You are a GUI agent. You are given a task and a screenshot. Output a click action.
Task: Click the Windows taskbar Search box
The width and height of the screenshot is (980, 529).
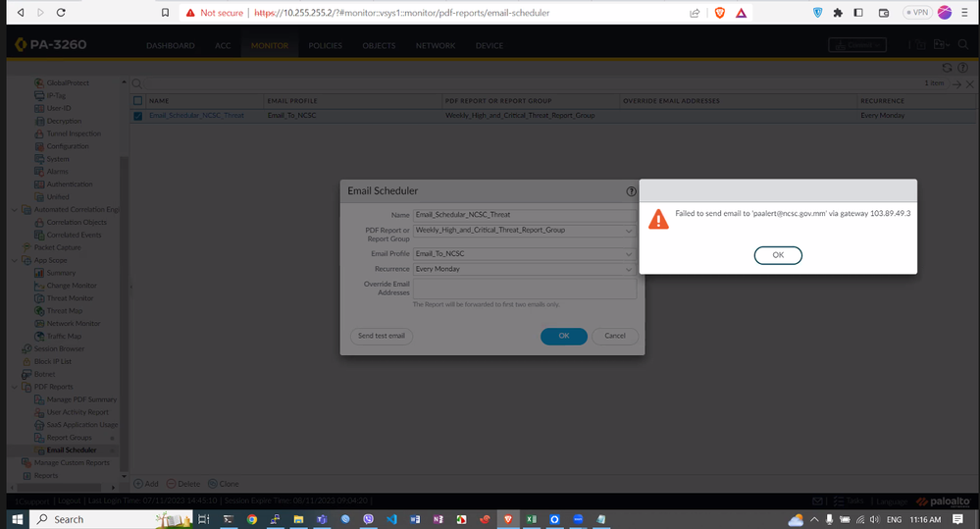click(x=111, y=519)
